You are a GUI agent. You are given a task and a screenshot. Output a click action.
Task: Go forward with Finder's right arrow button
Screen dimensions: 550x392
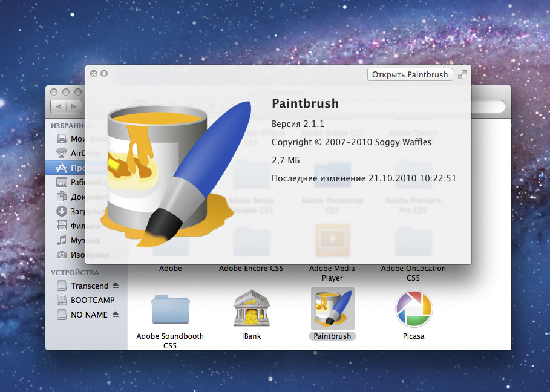[x=74, y=106]
